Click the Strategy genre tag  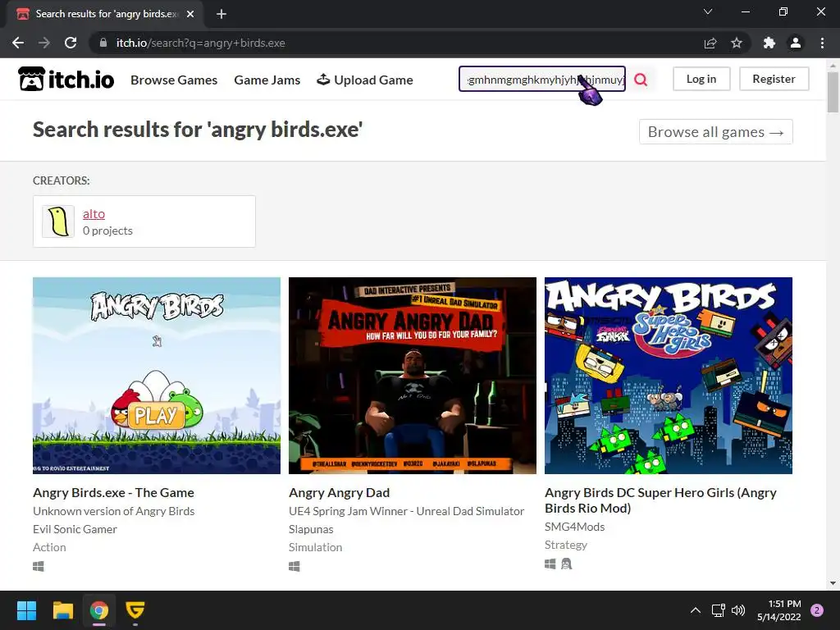[566, 545]
